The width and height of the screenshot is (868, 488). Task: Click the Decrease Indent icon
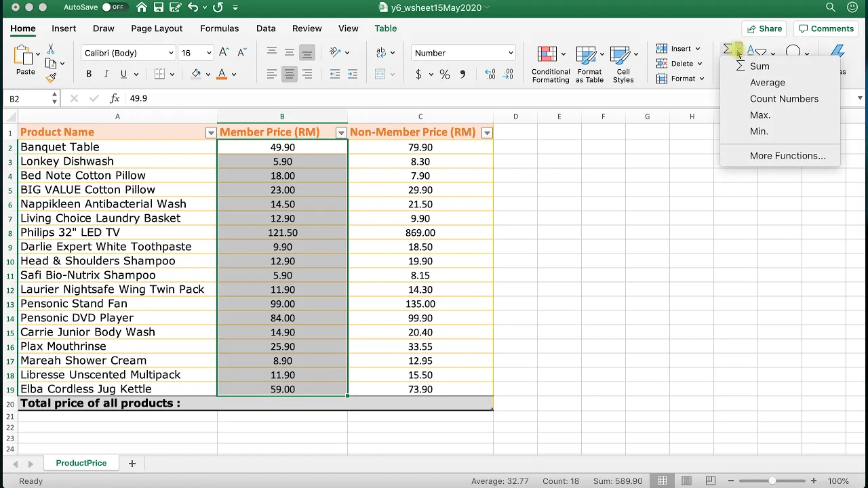334,74
